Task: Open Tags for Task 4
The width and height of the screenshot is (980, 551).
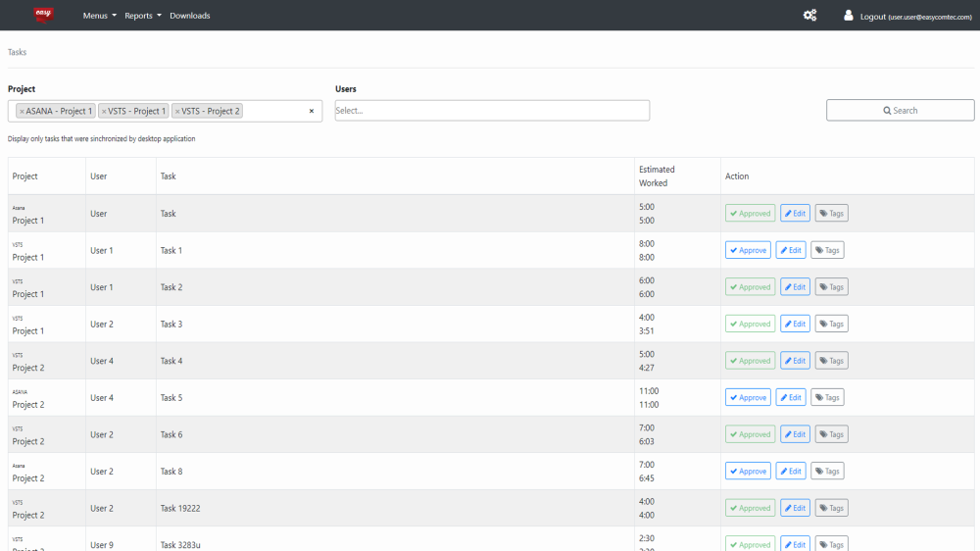Action: 831,361
